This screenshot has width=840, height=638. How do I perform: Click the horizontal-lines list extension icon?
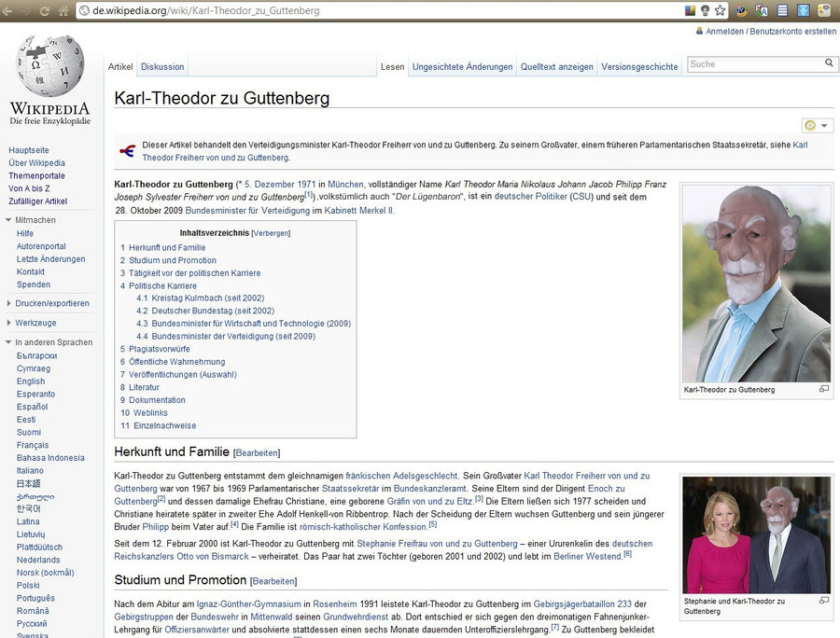pos(782,10)
